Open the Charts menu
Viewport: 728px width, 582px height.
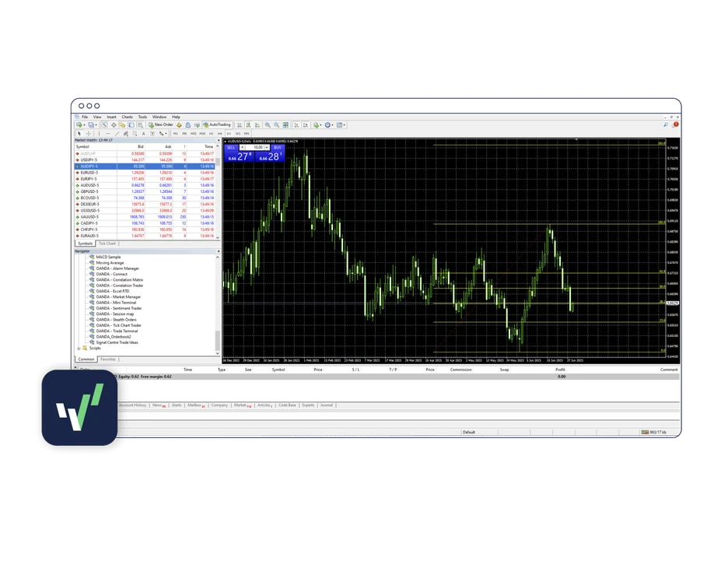[127, 117]
